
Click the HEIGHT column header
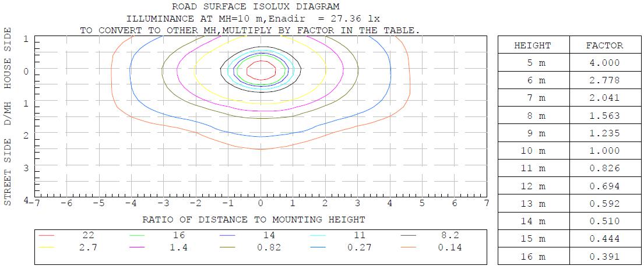point(532,45)
